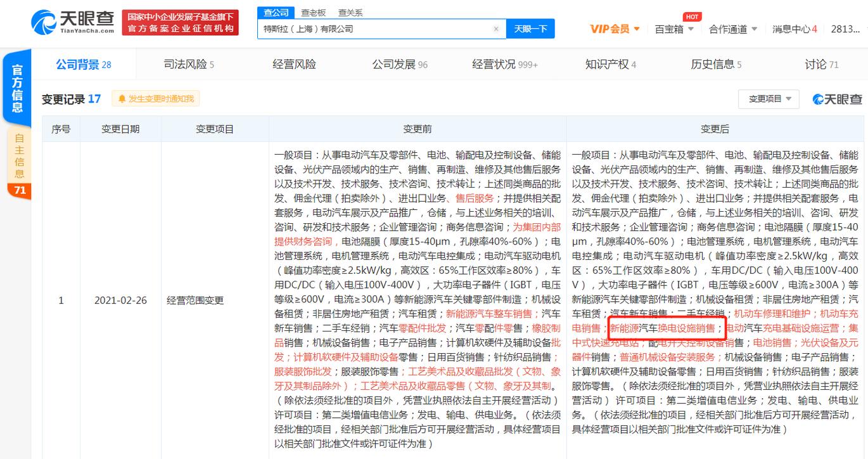Click the 变更日期 column header
868x459 pixels.
pyautogui.click(x=120, y=129)
